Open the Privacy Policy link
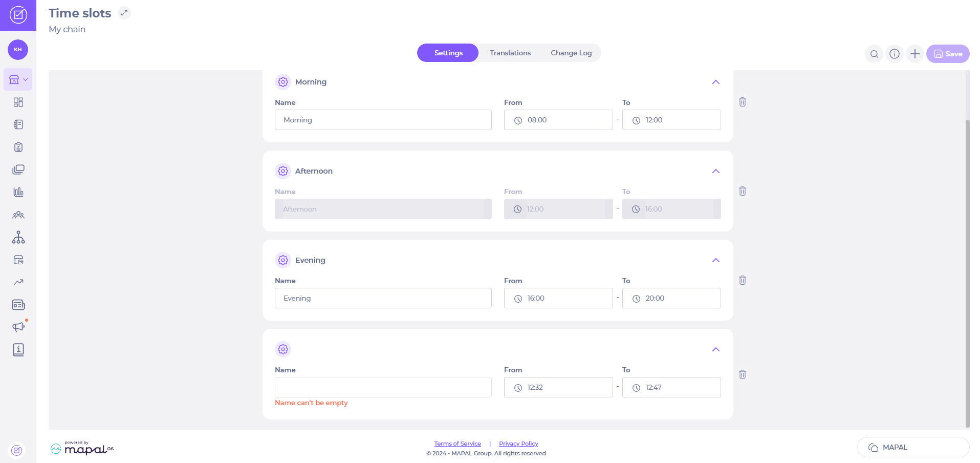The image size is (980, 463). coord(518,444)
